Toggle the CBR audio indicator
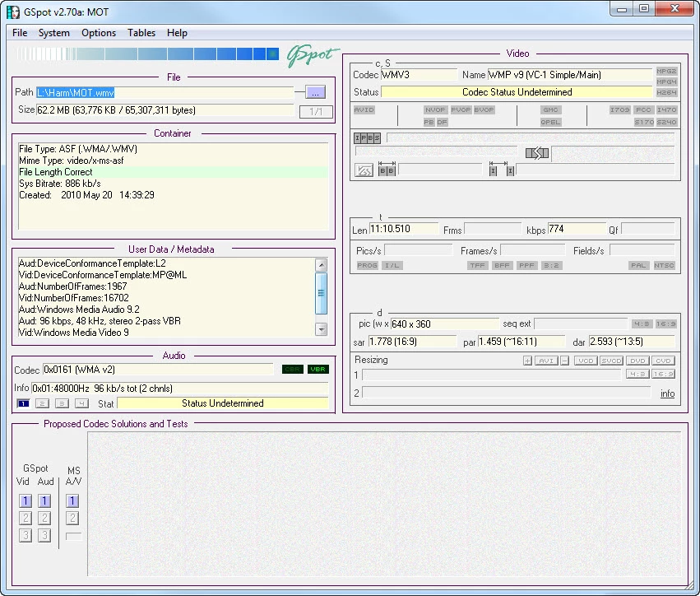700x596 pixels. pyautogui.click(x=292, y=369)
